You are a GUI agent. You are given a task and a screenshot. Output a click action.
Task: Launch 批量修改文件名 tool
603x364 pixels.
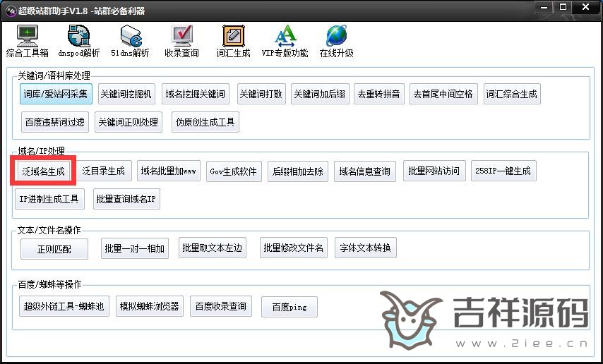pos(294,248)
